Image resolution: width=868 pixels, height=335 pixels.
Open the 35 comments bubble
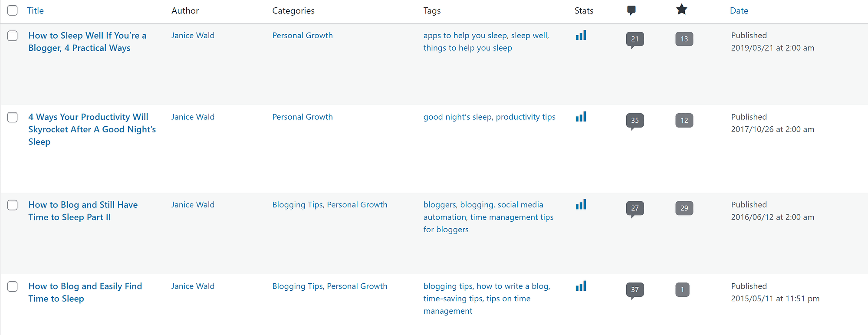coord(635,121)
